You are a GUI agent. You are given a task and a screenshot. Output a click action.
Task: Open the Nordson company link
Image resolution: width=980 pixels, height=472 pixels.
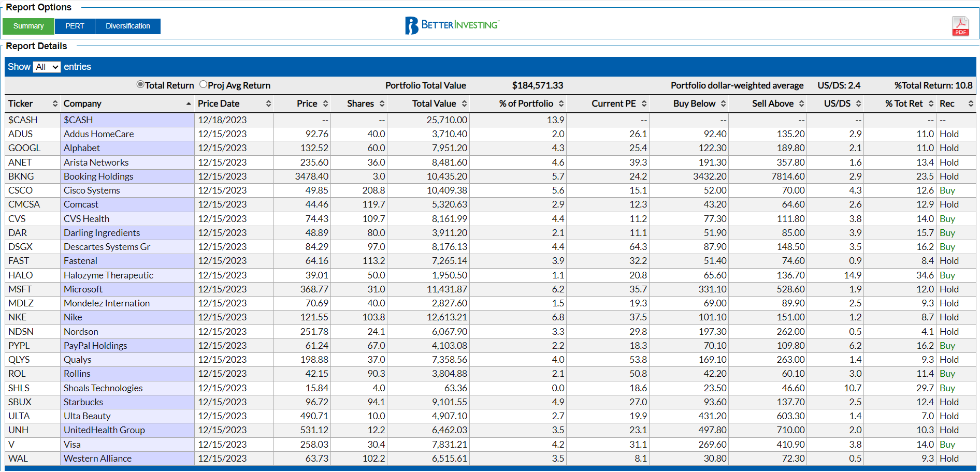(x=81, y=332)
